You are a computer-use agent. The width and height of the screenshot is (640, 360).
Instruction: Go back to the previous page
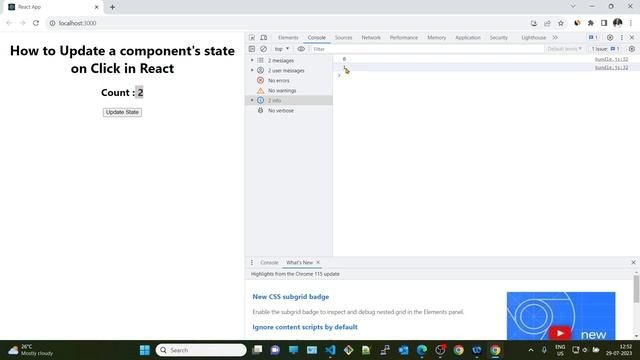pyautogui.click(x=9, y=23)
